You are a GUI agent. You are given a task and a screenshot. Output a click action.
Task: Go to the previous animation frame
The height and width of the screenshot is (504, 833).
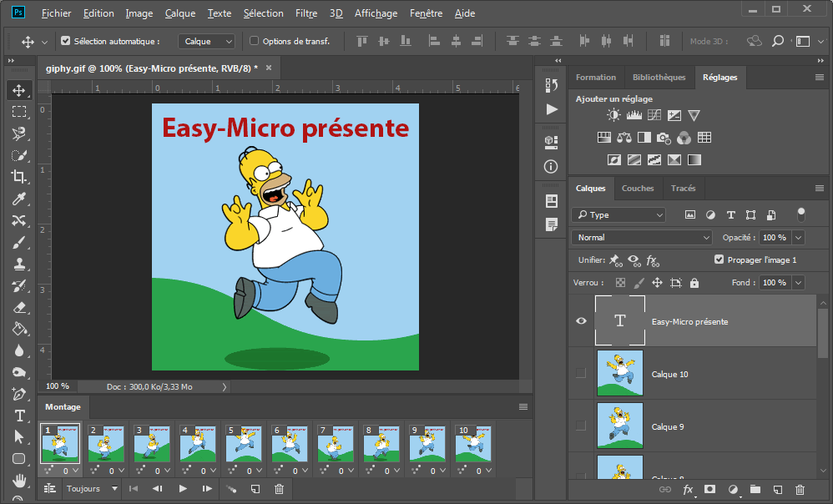tap(158, 489)
